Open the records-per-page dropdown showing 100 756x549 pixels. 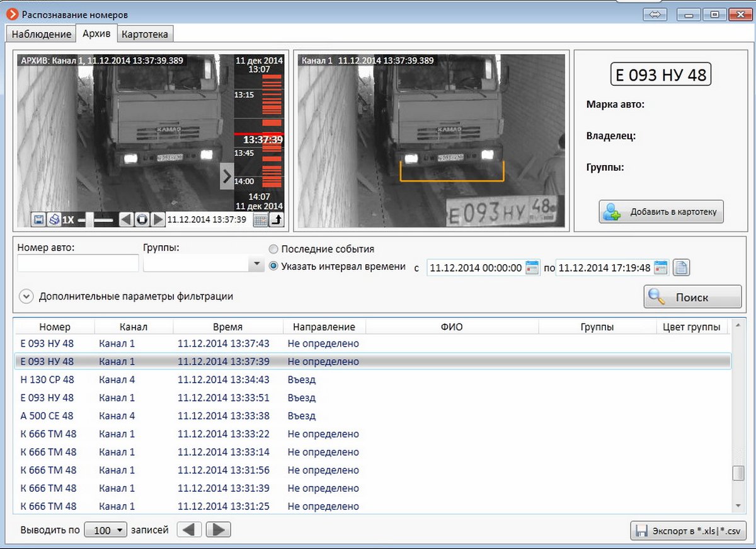(106, 530)
